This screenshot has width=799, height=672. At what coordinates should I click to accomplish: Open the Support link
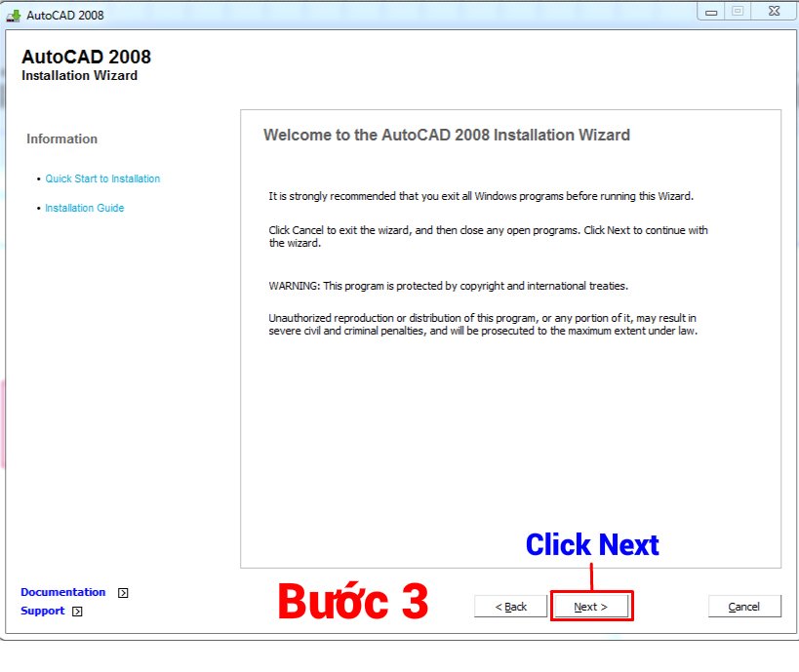click(x=43, y=611)
